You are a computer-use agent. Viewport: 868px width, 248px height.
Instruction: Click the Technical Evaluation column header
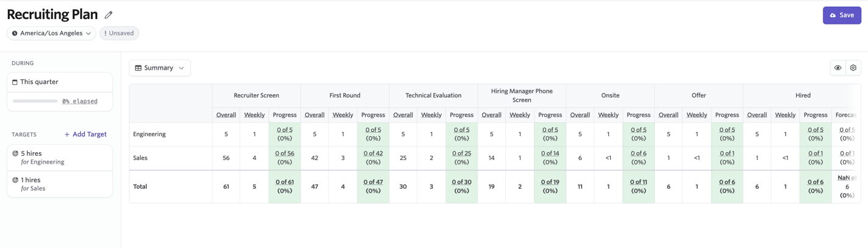point(433,95)
